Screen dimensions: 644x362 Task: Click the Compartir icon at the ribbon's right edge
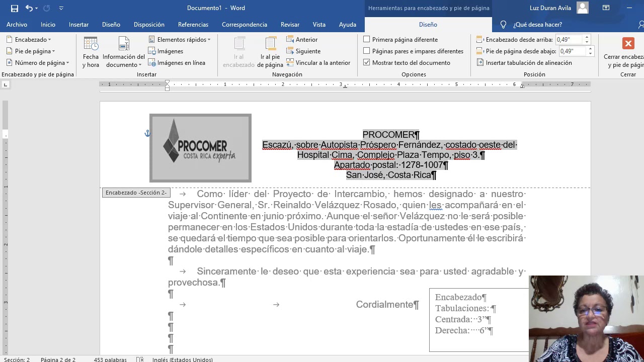pyautogui.click(x=640, y=25)
